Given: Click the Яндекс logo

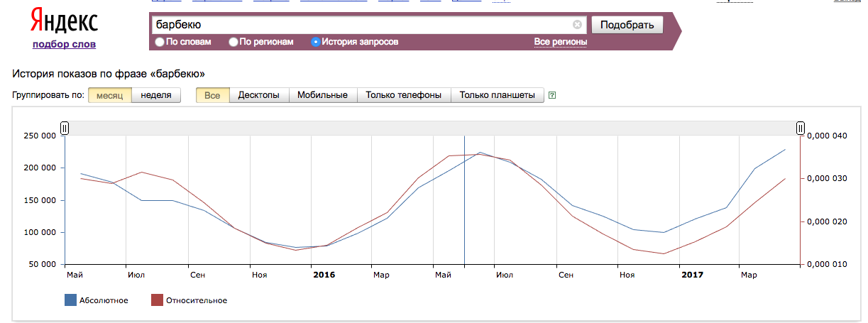Looking at the screenshot, I should coord(64,23).
